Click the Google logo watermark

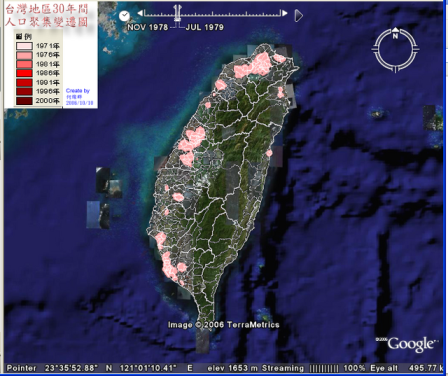411,344
